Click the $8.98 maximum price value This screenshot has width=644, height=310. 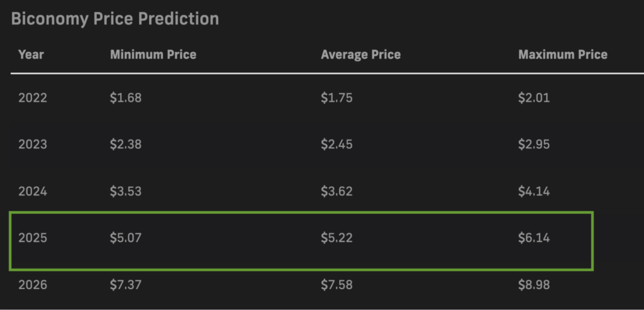534,285
